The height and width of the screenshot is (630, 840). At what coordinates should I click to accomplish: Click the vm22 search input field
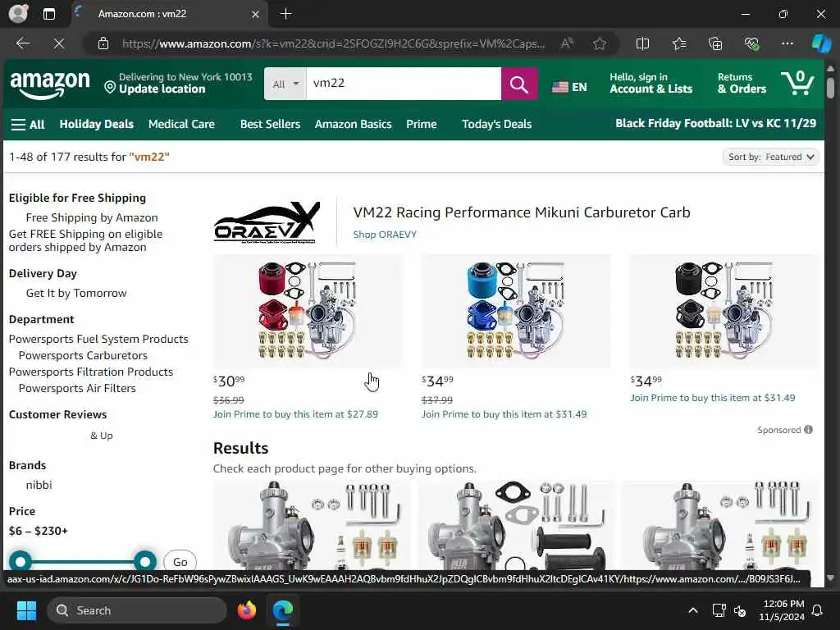(404, 84)
